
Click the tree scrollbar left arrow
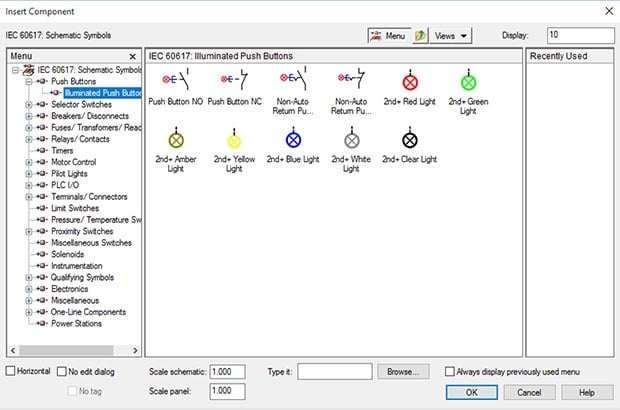(x=13, y=350)
